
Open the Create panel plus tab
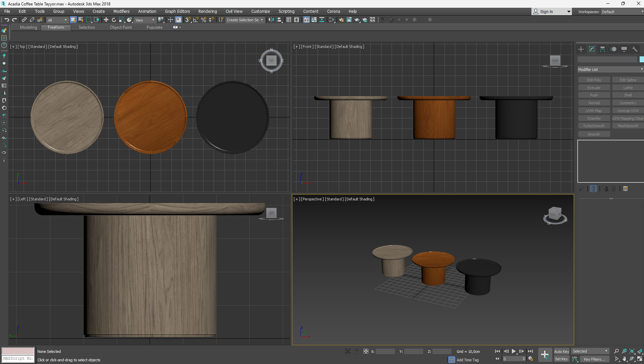click(x=581, y=49)
